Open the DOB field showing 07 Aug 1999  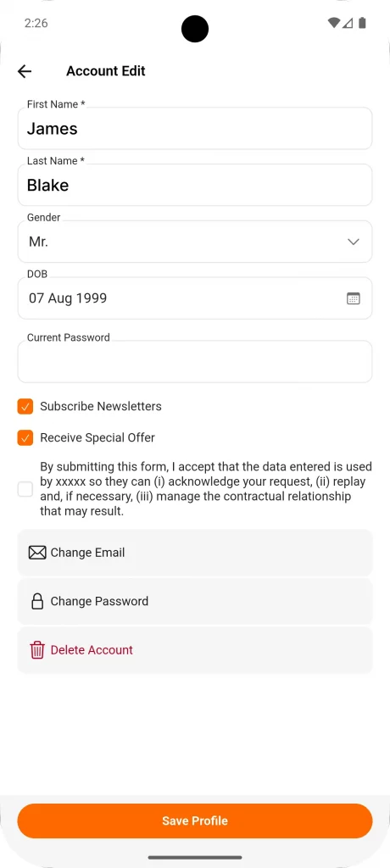195,298
